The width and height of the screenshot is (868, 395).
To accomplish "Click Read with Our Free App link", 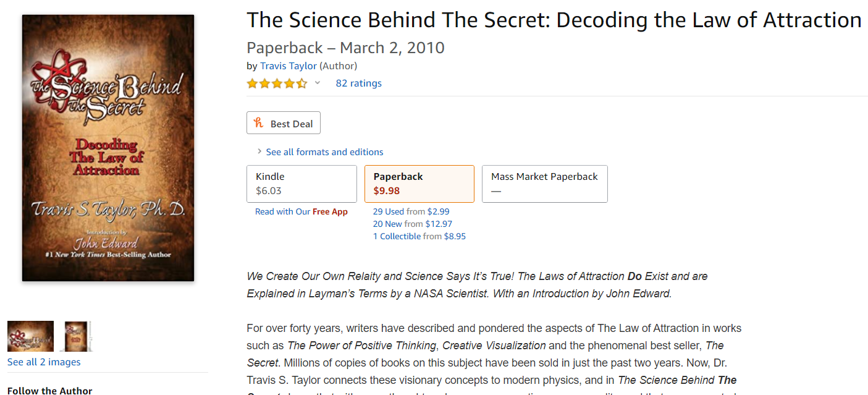I will click(x=301, y=211).
